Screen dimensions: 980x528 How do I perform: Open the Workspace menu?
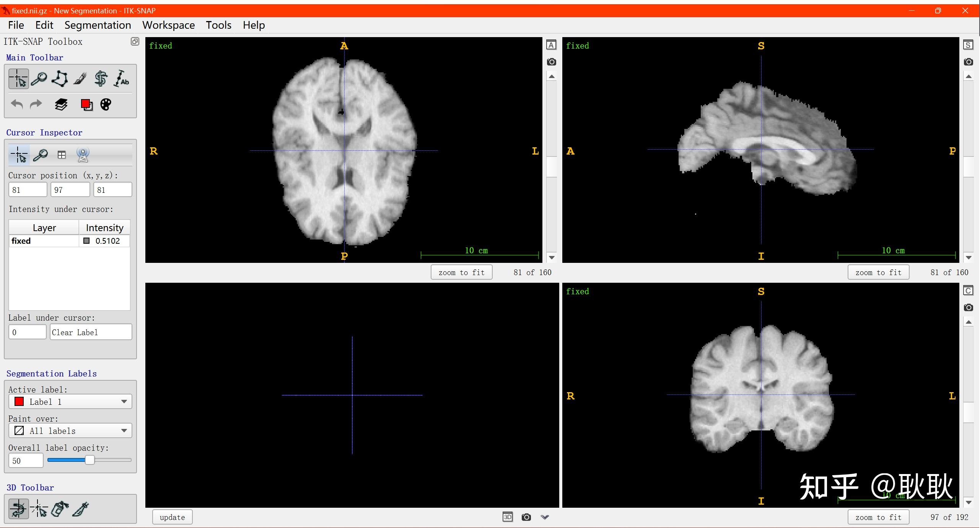168,25
